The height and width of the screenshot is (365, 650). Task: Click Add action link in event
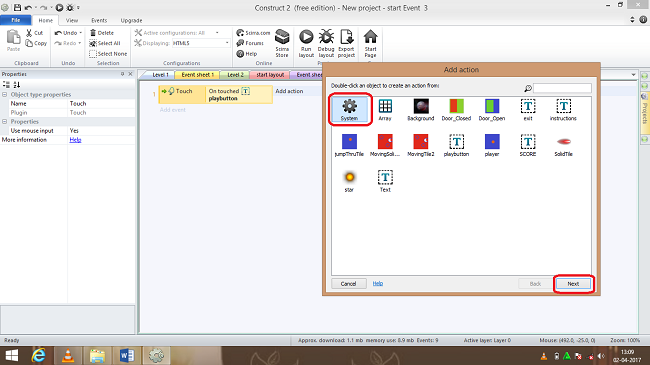289,91
